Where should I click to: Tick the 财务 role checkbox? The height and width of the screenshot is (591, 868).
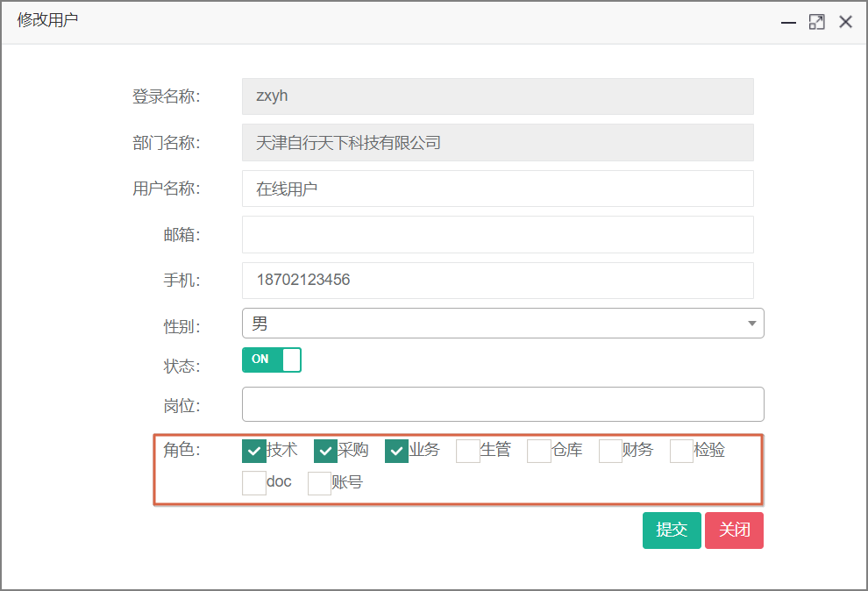[x=610, y=451]
